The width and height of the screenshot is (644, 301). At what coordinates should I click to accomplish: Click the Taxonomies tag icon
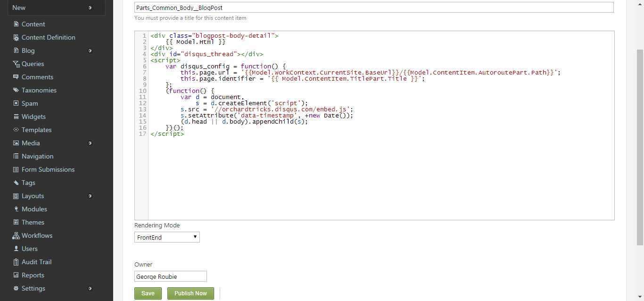click(16, 90)
